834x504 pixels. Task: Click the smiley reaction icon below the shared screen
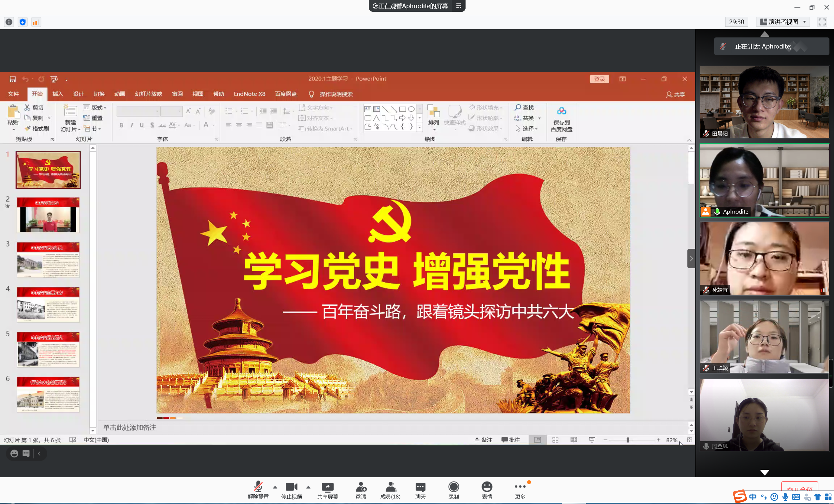pyautogui.click(x=14, y=454)
